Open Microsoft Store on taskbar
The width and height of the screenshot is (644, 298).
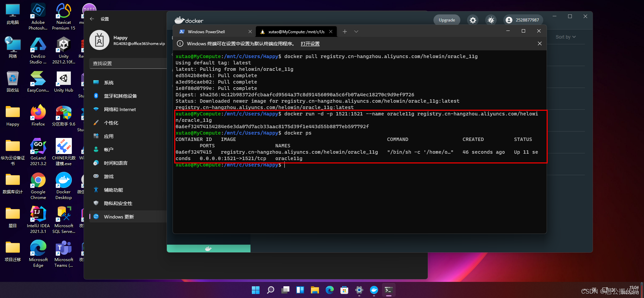tap(344, 290)
